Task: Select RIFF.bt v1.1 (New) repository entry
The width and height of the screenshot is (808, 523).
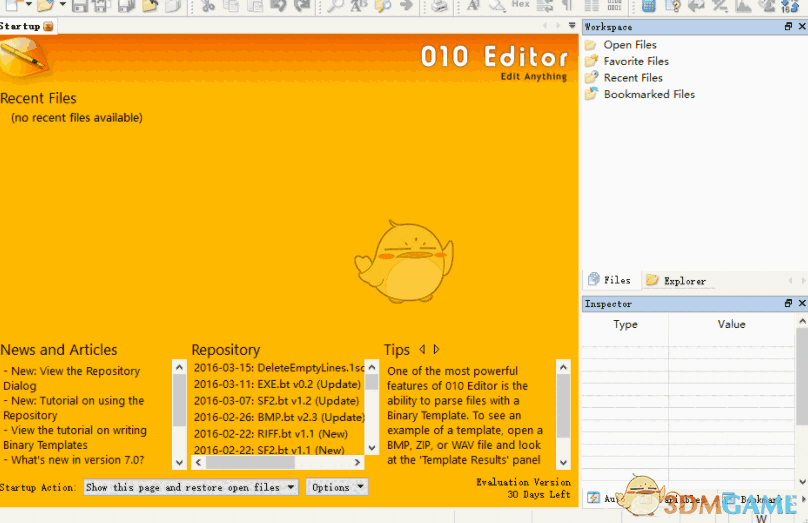Action: [271, 434]
